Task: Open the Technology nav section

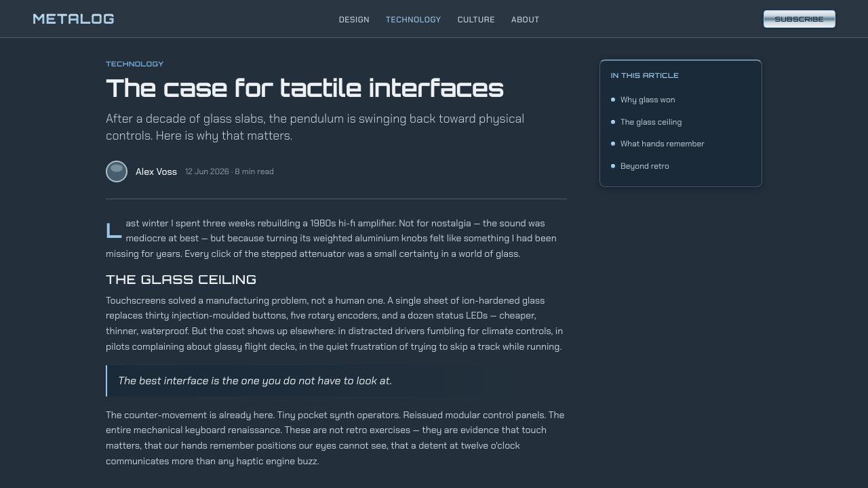Action: (414, 20)
